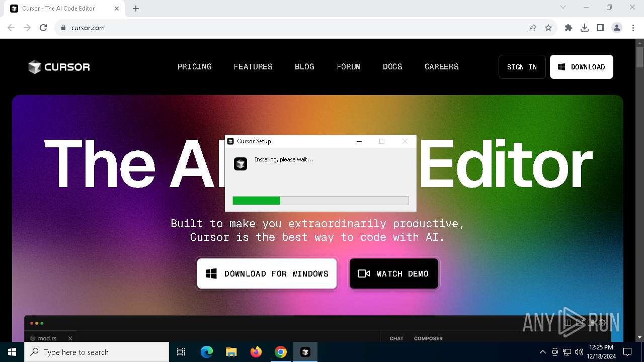644x362 pixels.
Task: Click the site lock icon in address bar
Action: pos(63,28)
